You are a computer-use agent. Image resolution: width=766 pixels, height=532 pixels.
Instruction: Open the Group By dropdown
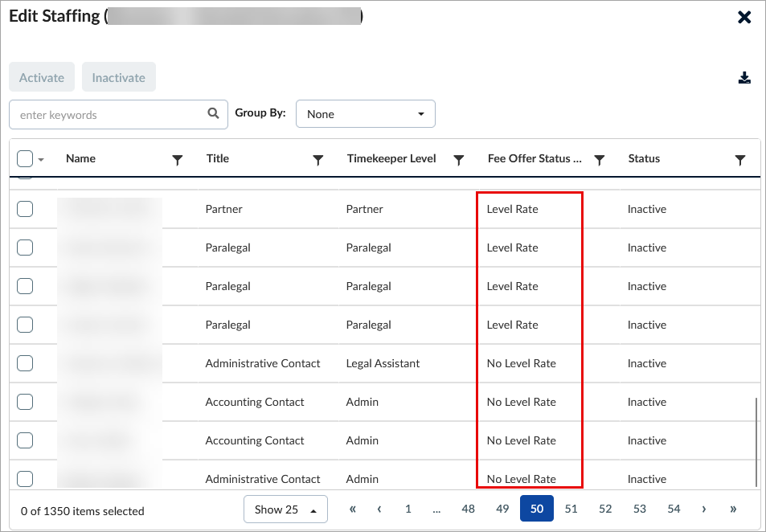pos(366,114)
